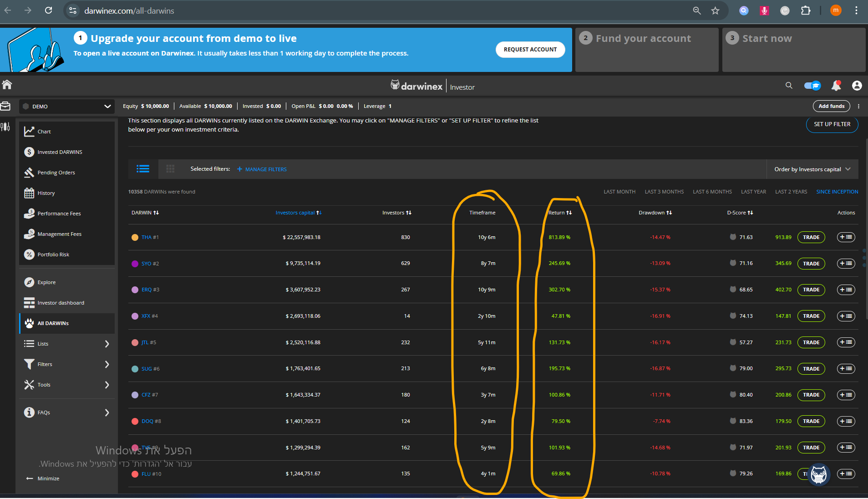Select LAST 2 YEARS tab
The height and width of the screenshot is (499, 868).
point(791,192)
